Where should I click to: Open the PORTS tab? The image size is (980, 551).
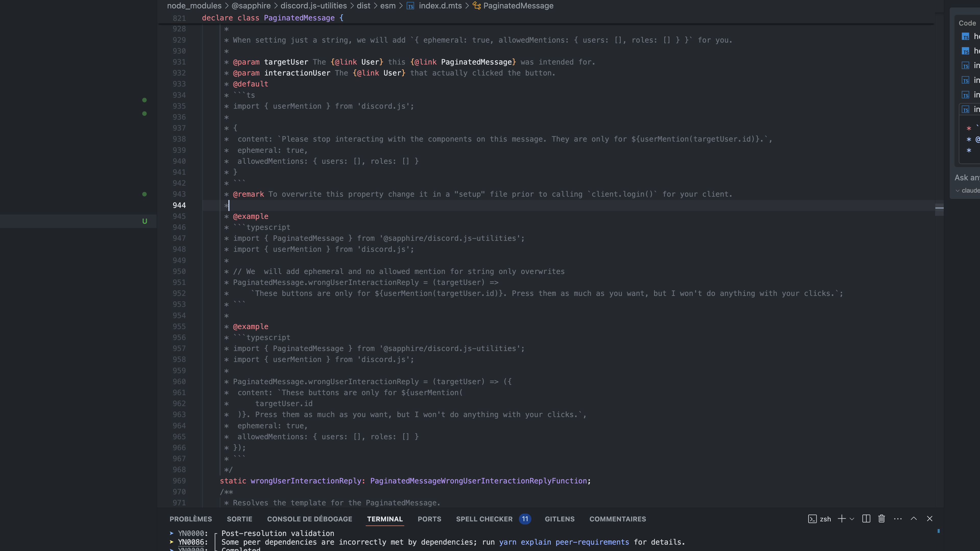click(x=430, y=519)
